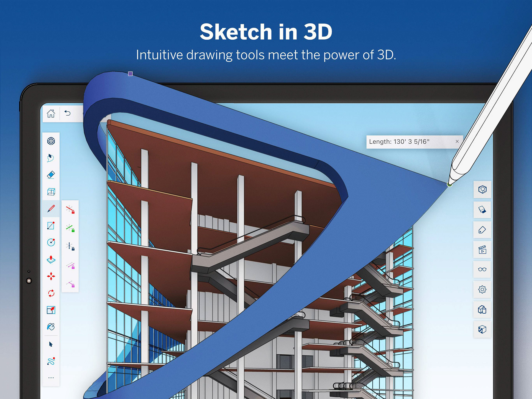532x399 pixels.
Task: Pick the Circle drawing tool
Action: pyautogui.click(x=51, y=242)
